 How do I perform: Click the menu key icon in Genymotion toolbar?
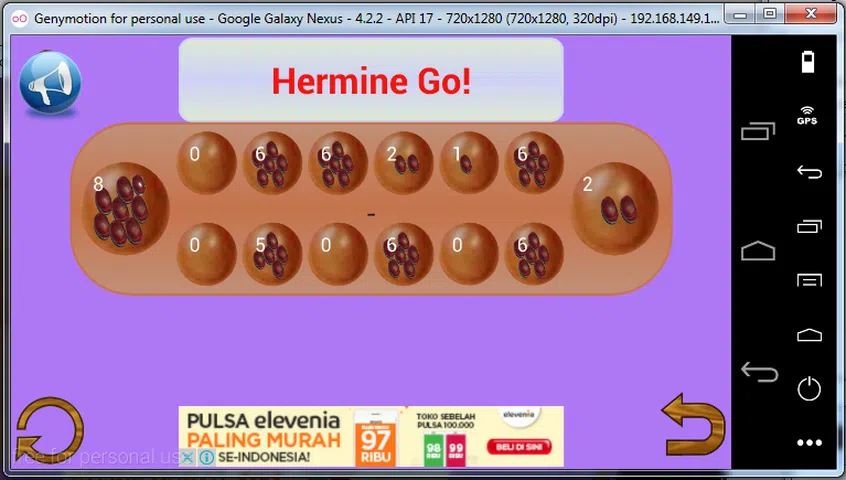[808, 280]
